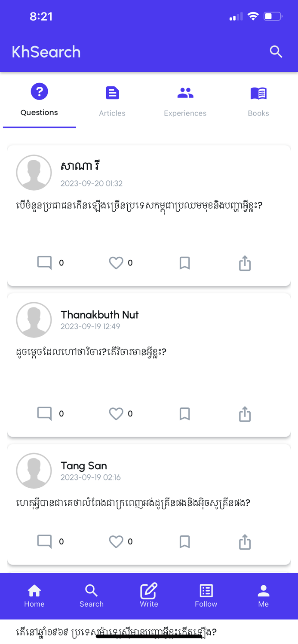
Task: Open the Books tab
Action: pyautogui.click(x=258, y=100)
